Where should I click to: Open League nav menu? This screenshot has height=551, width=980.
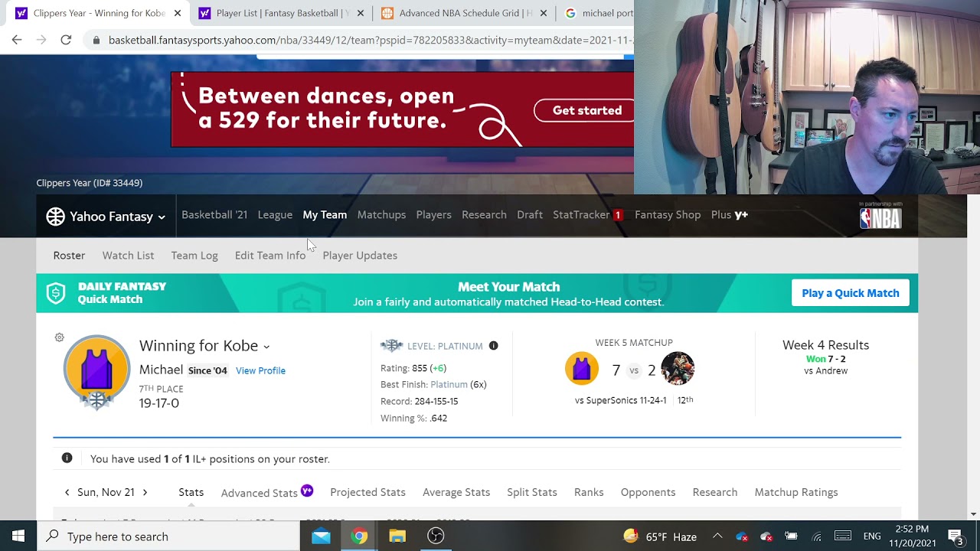pos(275,215)
